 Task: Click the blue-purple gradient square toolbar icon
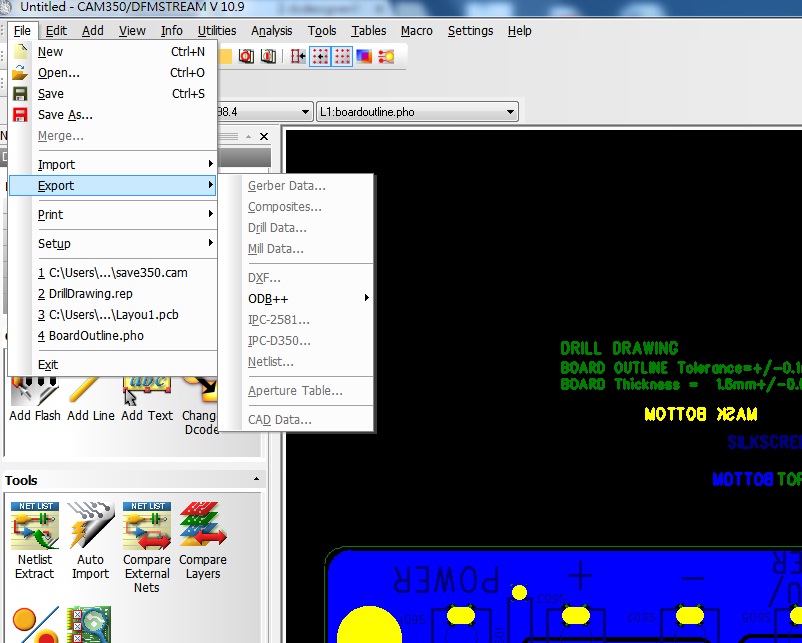364,56
